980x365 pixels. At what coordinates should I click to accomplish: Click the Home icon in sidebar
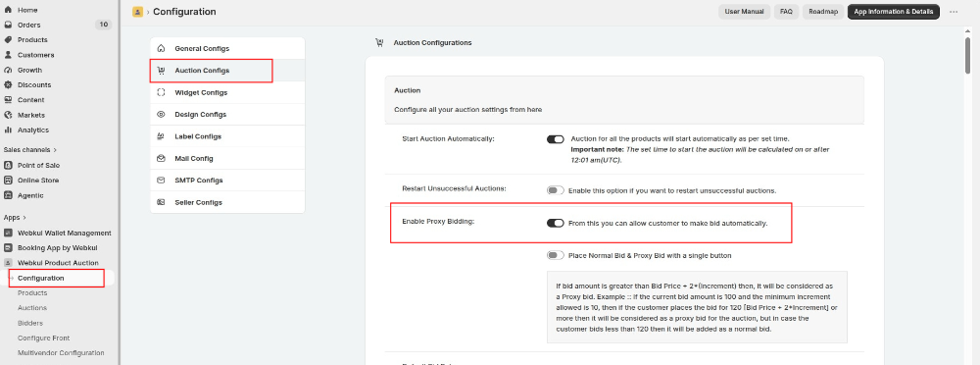click(x=8, y=10)
